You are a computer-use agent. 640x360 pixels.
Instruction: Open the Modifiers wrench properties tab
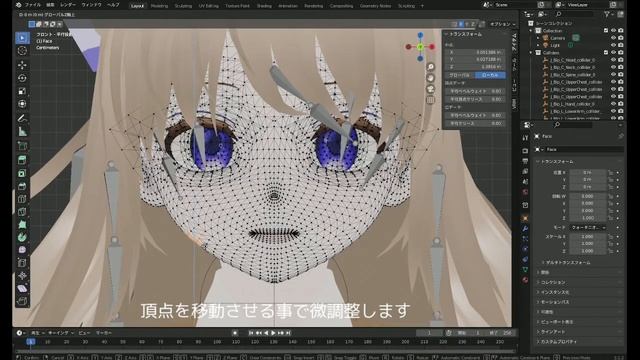525,229
